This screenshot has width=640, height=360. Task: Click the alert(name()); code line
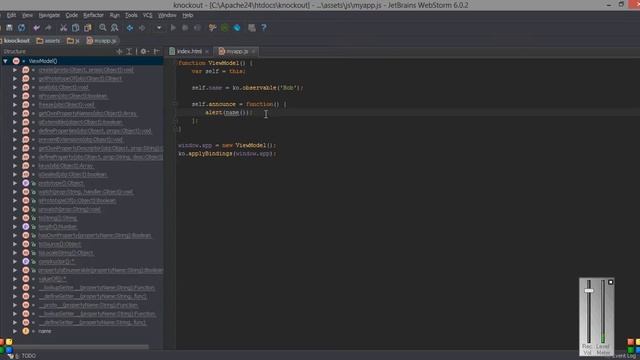pos(229,112)
